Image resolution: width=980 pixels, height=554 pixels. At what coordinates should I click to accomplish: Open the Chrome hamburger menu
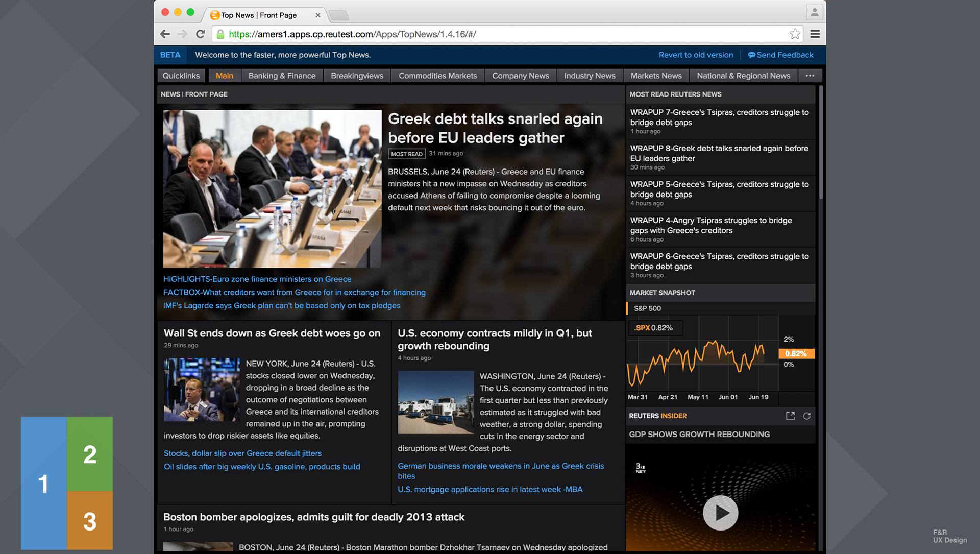(x=815, y=34)
